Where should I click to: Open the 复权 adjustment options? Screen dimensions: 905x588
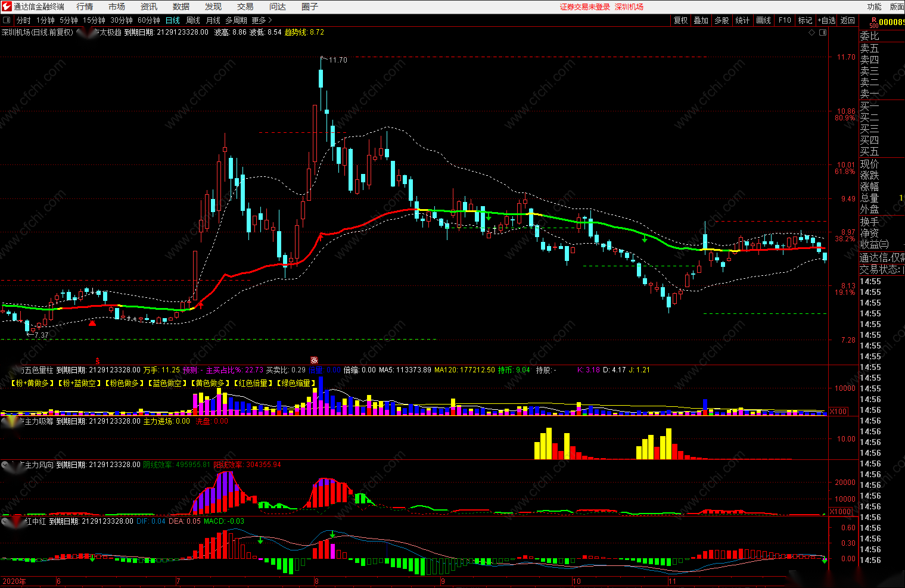click(x=681, y=20)
